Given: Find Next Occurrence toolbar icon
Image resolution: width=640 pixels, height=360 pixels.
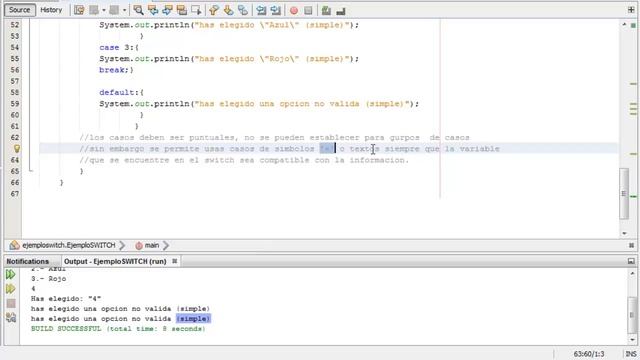Looking at the screenshot, I should pos(167,10).
